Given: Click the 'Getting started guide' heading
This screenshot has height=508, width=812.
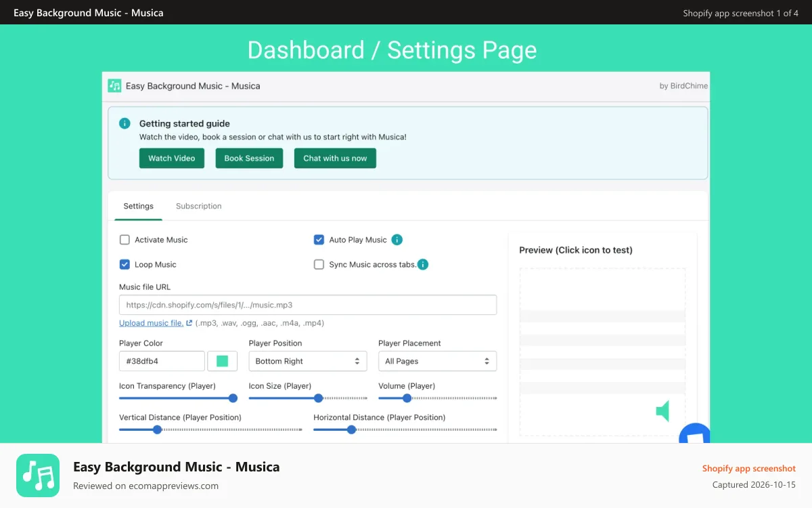Looking at the screenshot, I should coord(185,123).
